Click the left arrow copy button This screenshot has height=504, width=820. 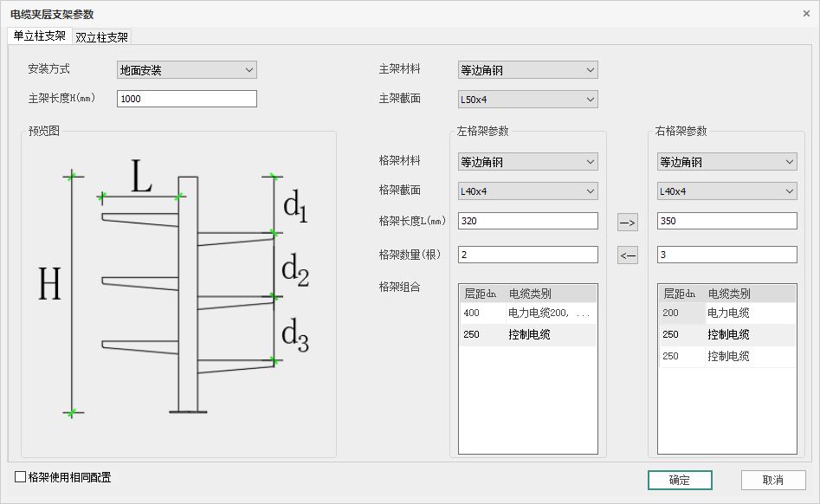(627, 255)
